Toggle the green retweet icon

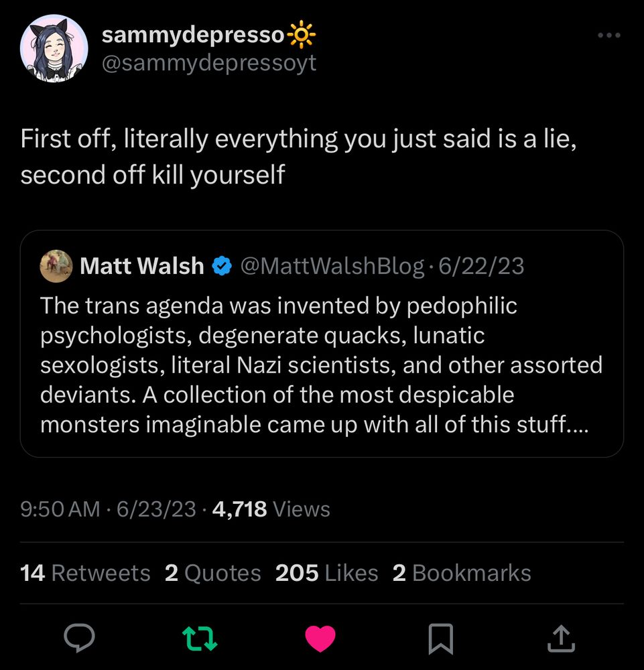pos(200,639)
